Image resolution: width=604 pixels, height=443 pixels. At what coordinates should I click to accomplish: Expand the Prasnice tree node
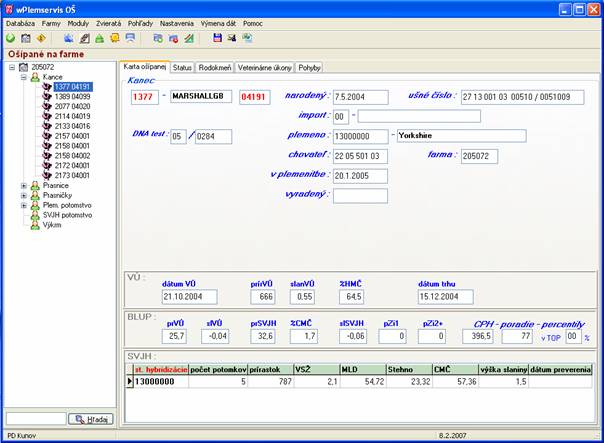24,186
